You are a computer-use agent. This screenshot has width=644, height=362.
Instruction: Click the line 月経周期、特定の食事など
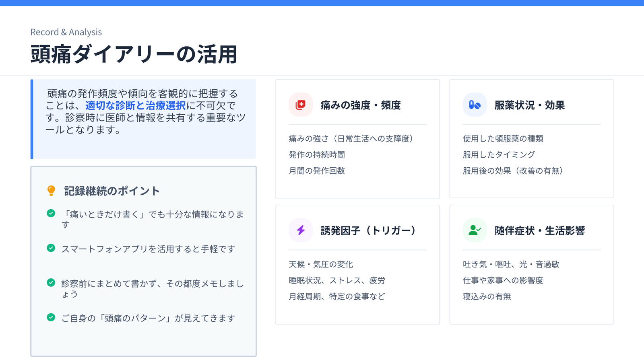pos(337,296)
